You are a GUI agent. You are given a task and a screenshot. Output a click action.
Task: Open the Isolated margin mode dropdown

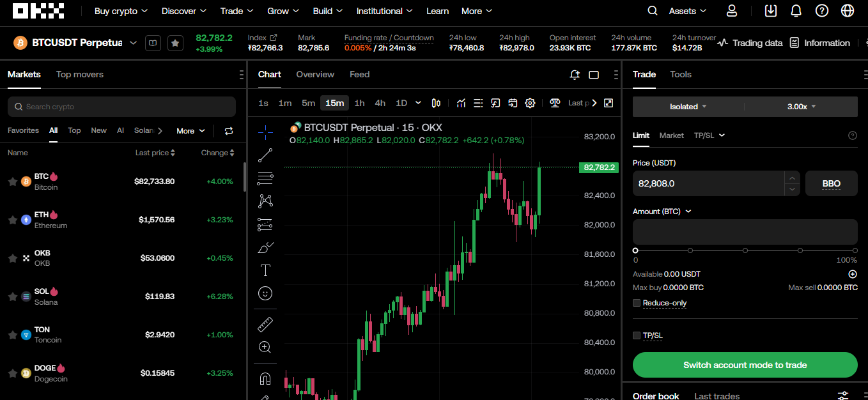(688, 106)
